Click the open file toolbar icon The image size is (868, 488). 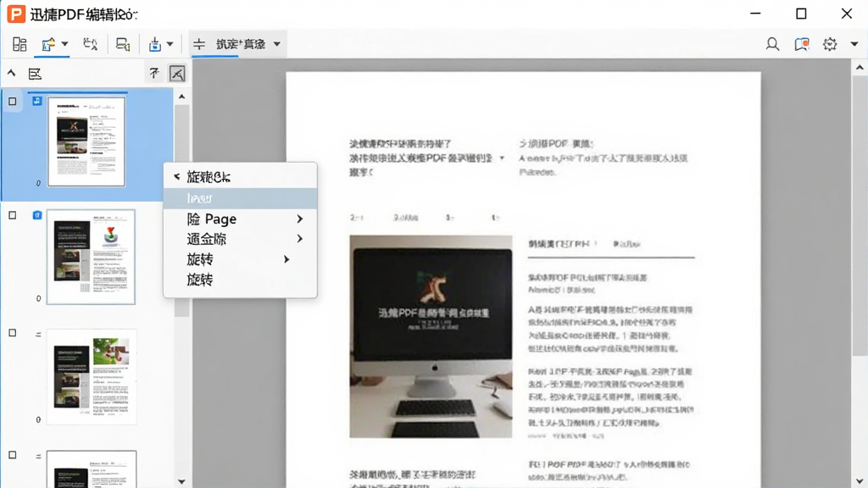(48, 44)
